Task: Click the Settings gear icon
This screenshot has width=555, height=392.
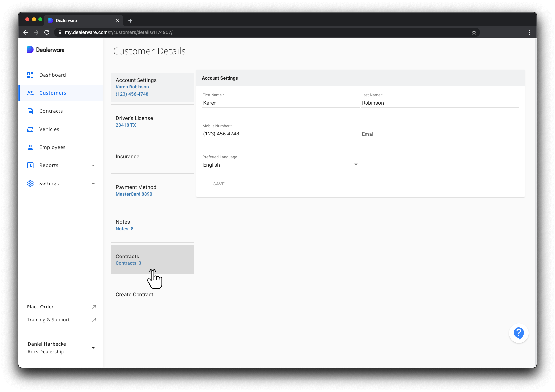Action: (30, 184)
